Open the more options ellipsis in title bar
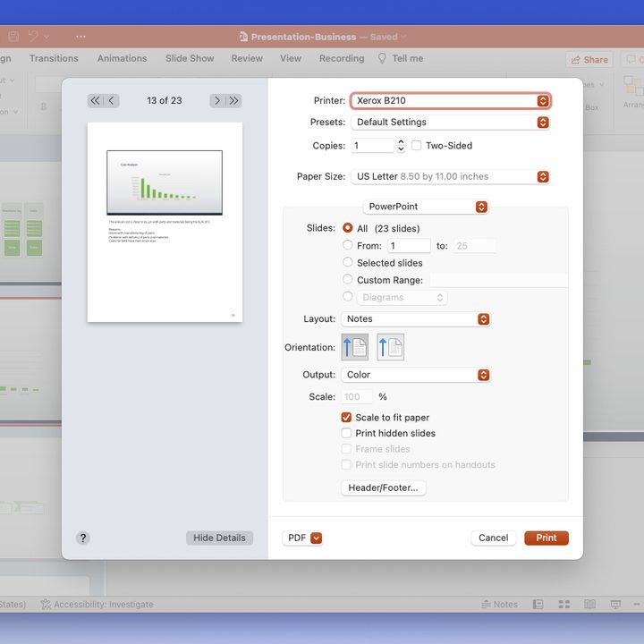 pyautogui.click(x=80, y=37)
